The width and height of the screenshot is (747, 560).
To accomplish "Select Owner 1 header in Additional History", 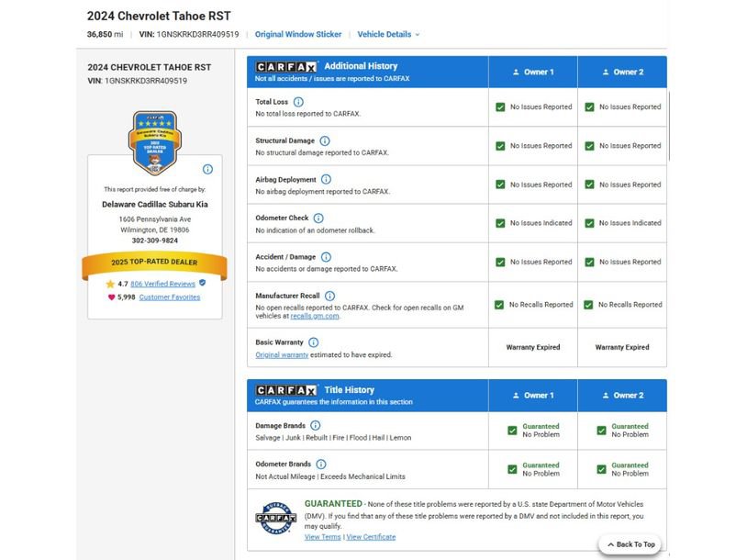I will point(533,72).
